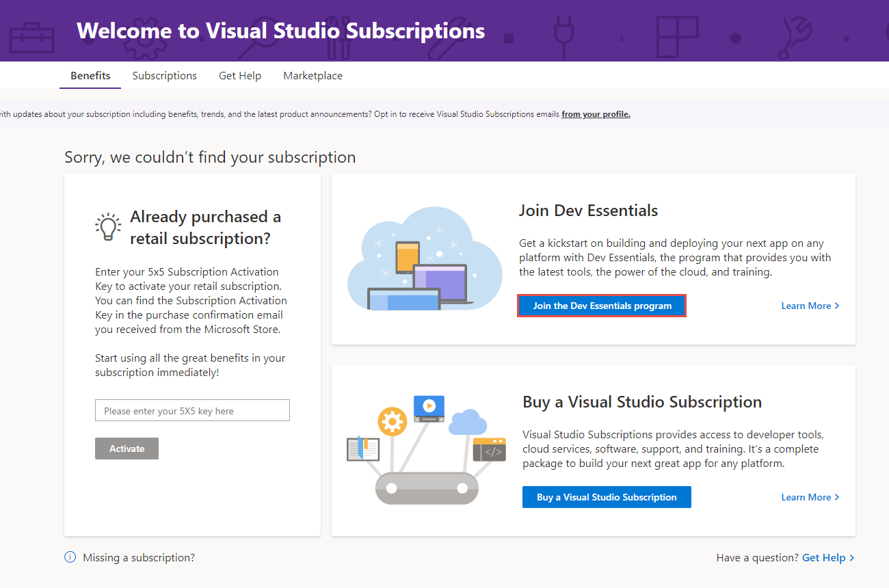Viewport: 889px width, 588px height.
Task: Switch to the Subscriptions tab
Action: pos(164,76)
